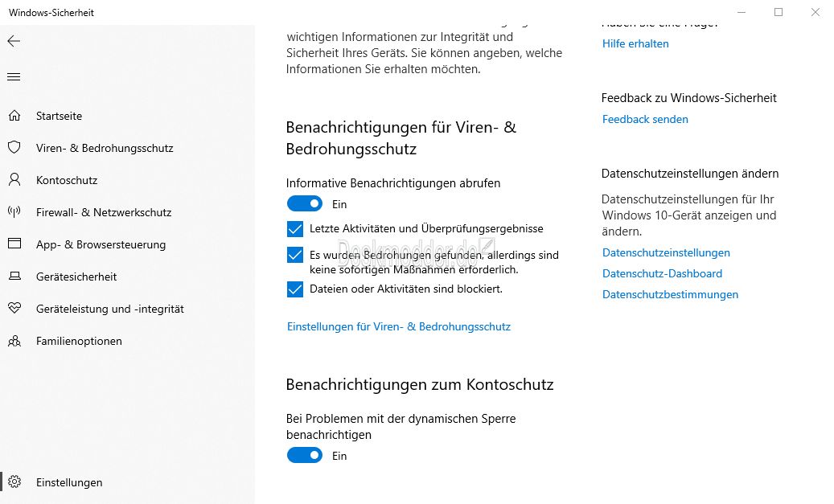The image size is (834, 504).
Task: Open Einstellungen für Viren- & Bedrohungsschutz link
Action: coord(399,326)
